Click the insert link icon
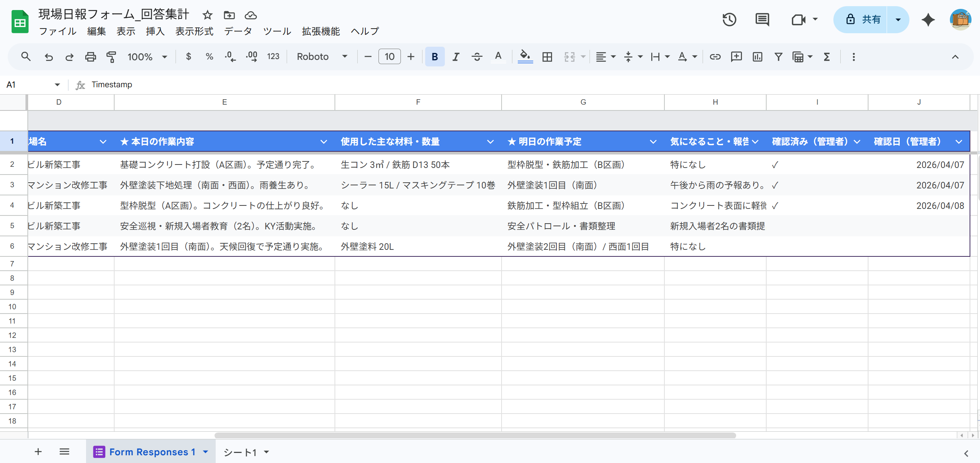The width and height of the screenshot is (980, 463). (715, 57)
